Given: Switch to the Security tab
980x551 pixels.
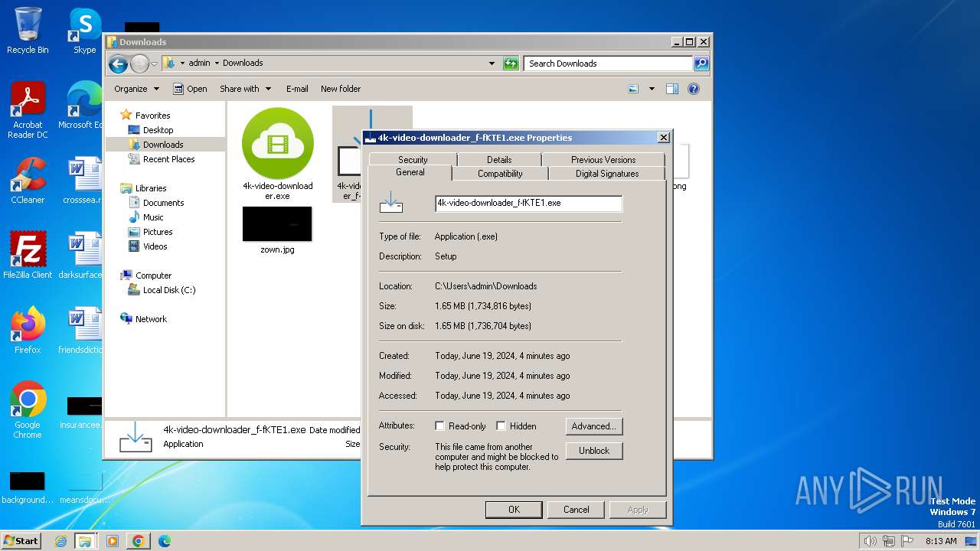Looking at the screenshot, I should tap(413, 159).
